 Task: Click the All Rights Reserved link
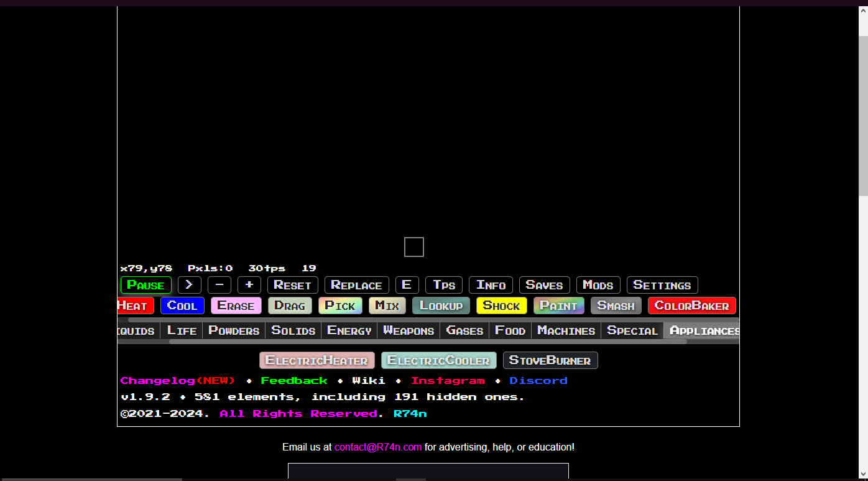tap(298, 413)
